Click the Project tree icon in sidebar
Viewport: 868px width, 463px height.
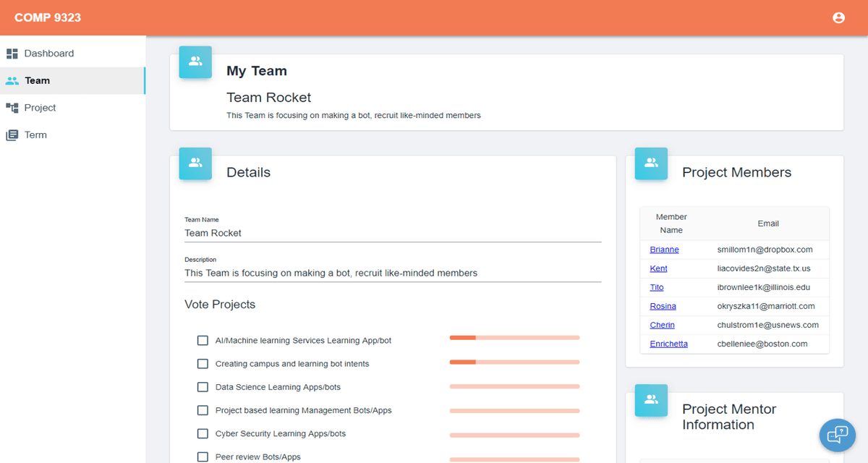coord(12,108)
